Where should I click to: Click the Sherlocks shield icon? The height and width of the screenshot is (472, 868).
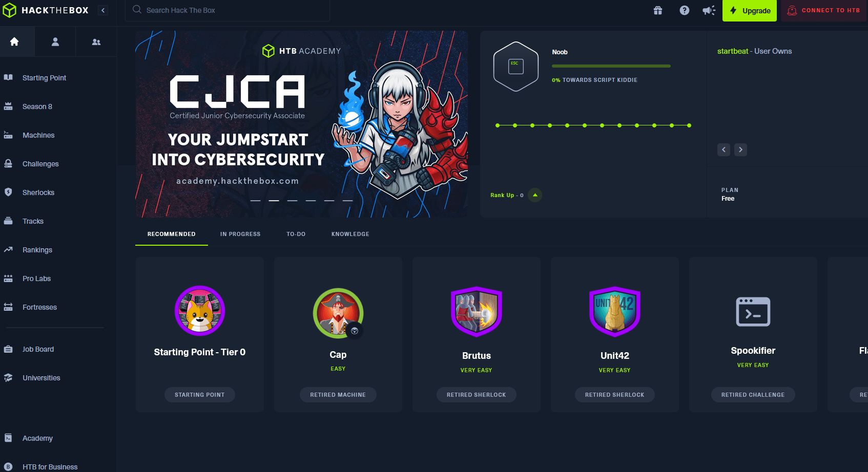(x=8, y=192)
